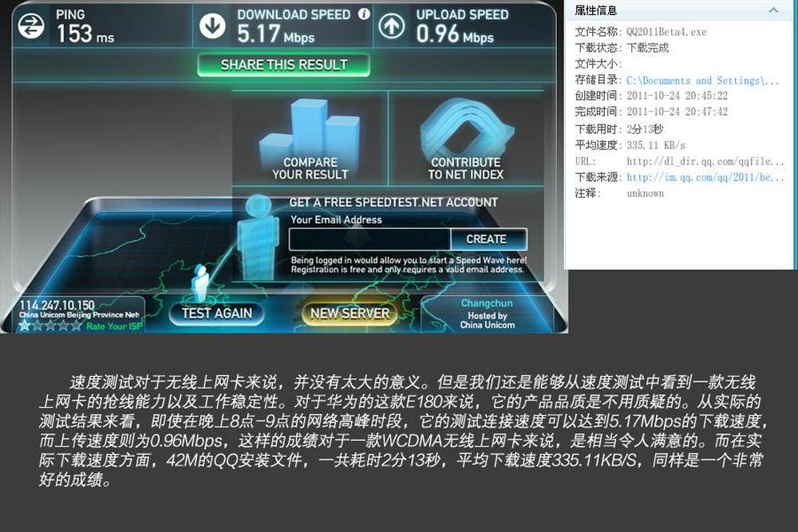This screenshot has width=798, height=532.
Task: Click the 114.247.10.150 IP address text
Action: [57, 305]
